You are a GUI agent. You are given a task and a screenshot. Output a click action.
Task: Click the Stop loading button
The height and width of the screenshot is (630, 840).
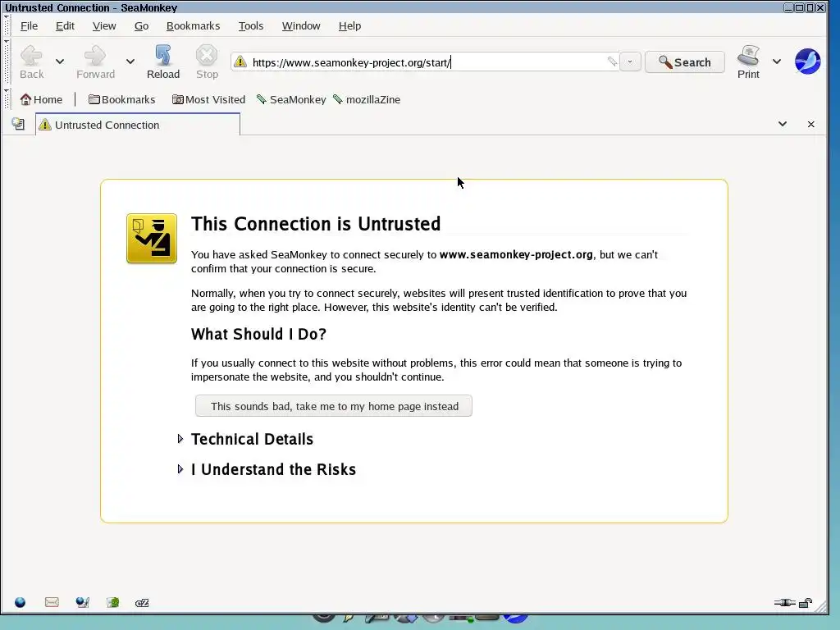(207, 62)
